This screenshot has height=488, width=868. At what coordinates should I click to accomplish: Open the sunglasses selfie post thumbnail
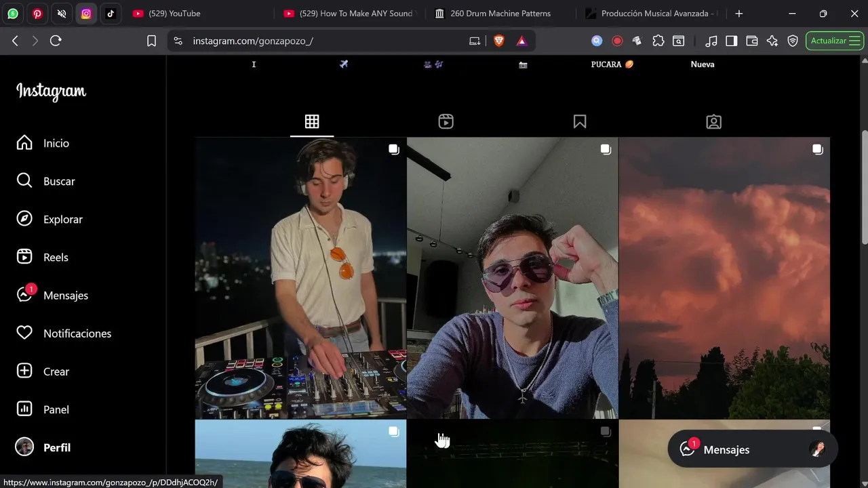coord(513,278)
